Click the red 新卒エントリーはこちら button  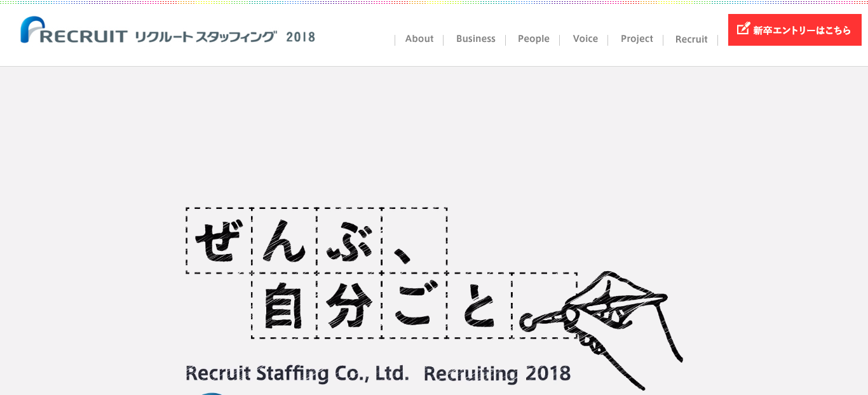click(795, 30)
